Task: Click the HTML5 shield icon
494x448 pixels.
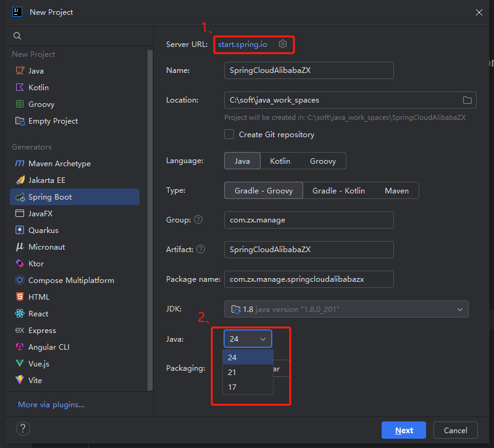Action: 20,297
